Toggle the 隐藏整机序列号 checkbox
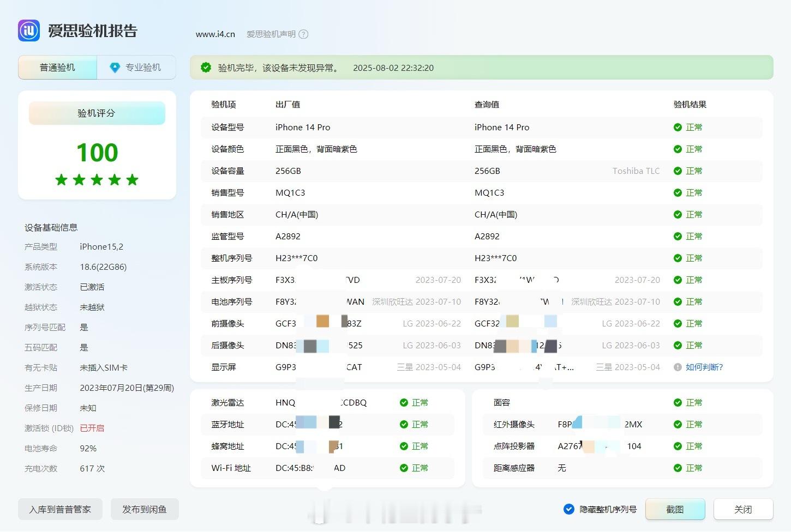The width and height of the screenshot is (791, 532). [568, 509]
